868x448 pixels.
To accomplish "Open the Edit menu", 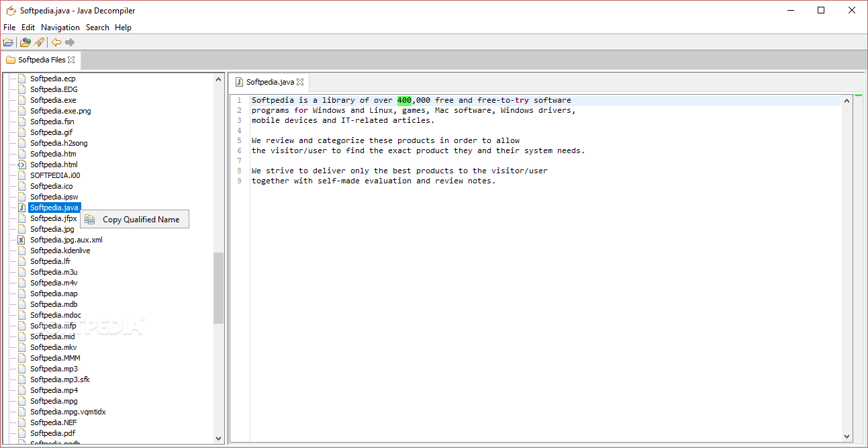I will point(28,28).
